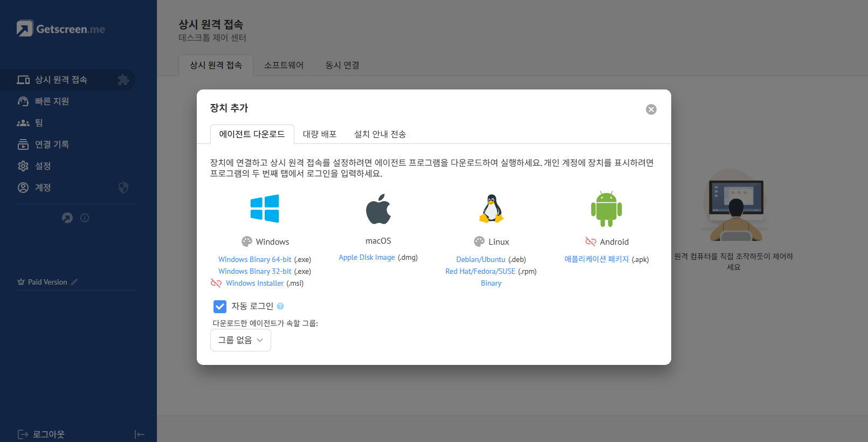Download Windows Binary 32-bit
Viewport: 868px width, 442px height.
(254, 271)
